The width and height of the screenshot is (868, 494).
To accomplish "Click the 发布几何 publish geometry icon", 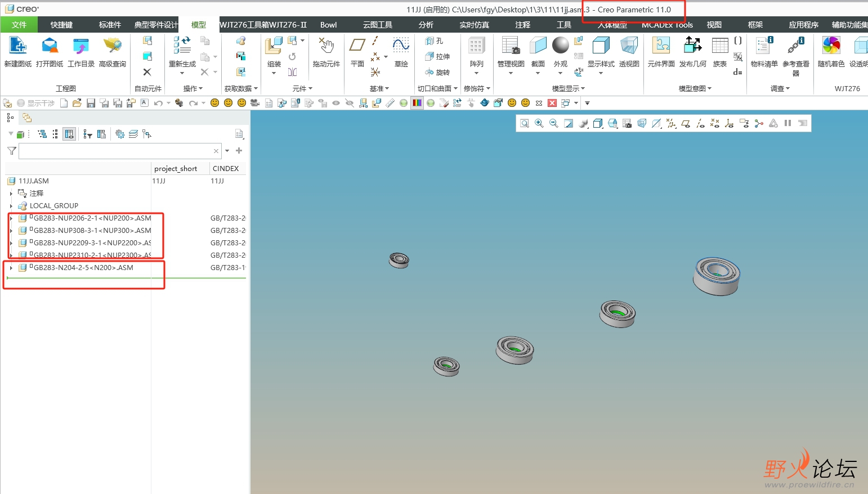I will [x=692, y=45].
